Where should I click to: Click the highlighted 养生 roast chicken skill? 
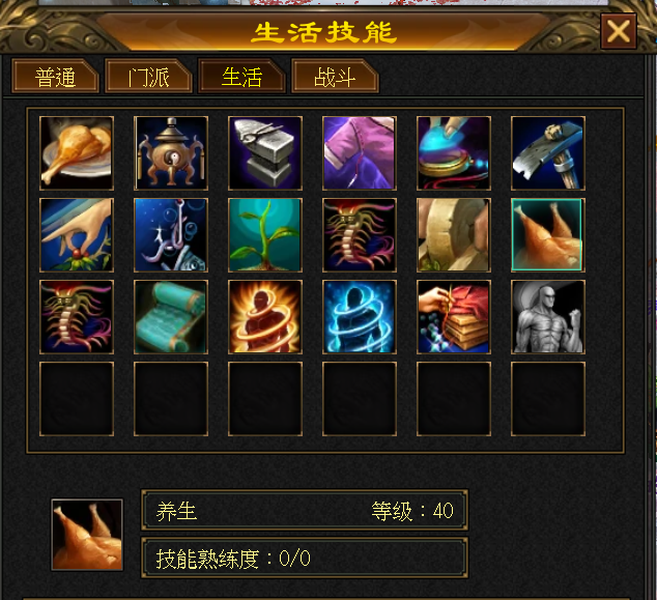point(548,235)
